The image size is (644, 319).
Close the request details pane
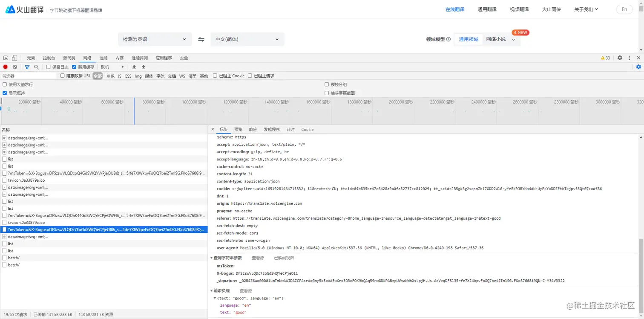tap(213, 129)
